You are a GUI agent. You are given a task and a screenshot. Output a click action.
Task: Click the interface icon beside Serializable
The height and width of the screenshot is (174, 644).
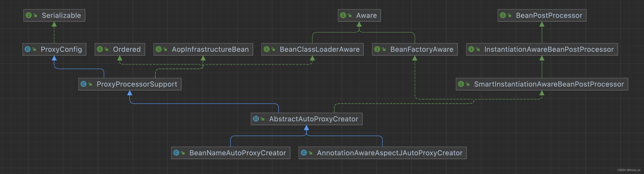click(29, 15)
